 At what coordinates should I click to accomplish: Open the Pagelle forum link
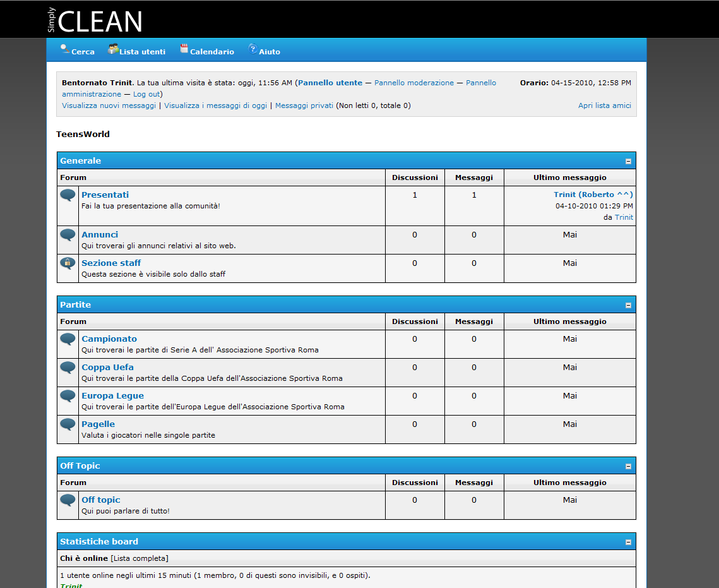98,424
